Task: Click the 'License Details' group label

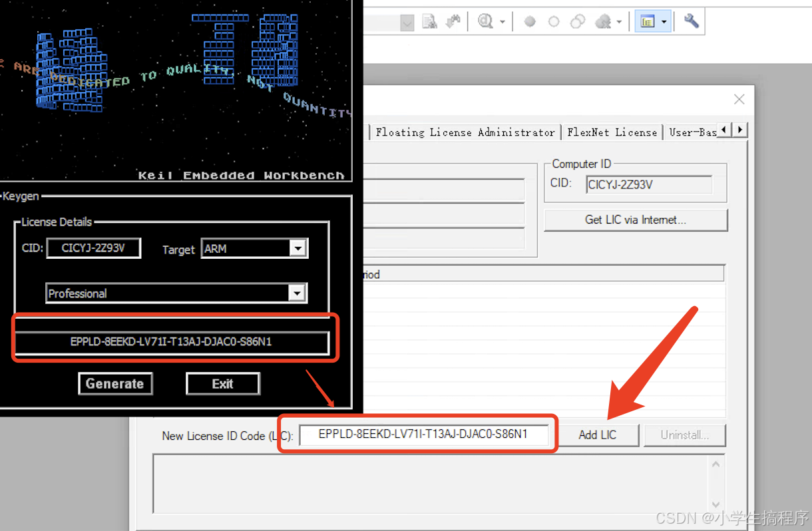Action: 57,222
